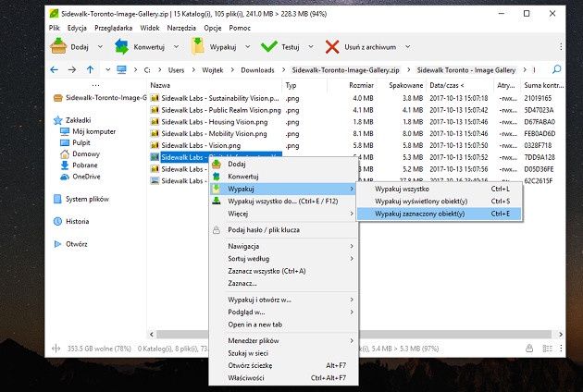The height and width of the screenshot is (392, 583).
Task: Click Sidewalk-Toronto-Image-Gallery.zip breadcrumb
Action: click(x=345, y=70)
